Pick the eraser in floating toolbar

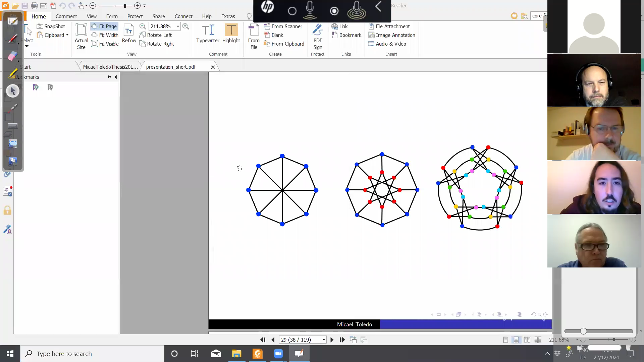13,56
